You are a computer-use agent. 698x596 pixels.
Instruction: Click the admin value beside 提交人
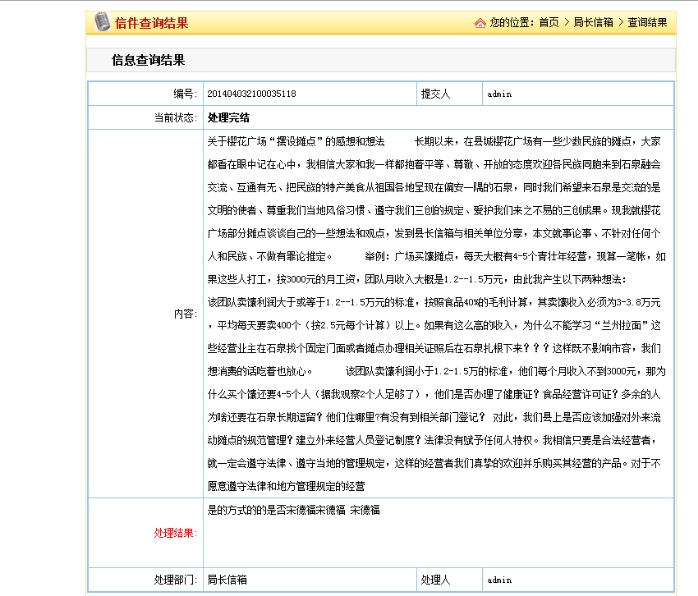(x=500, y=94)
